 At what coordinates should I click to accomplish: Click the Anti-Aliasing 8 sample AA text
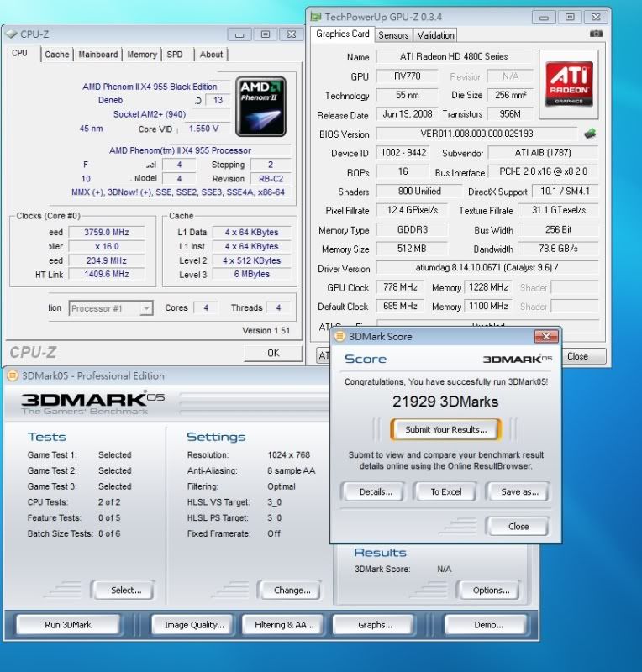(x=292, y=470)
